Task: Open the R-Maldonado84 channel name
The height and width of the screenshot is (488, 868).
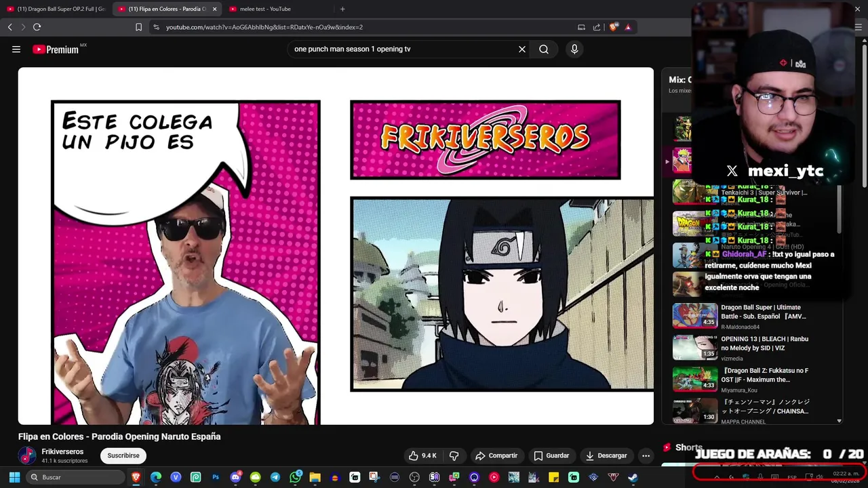Action: coord(741,327)
